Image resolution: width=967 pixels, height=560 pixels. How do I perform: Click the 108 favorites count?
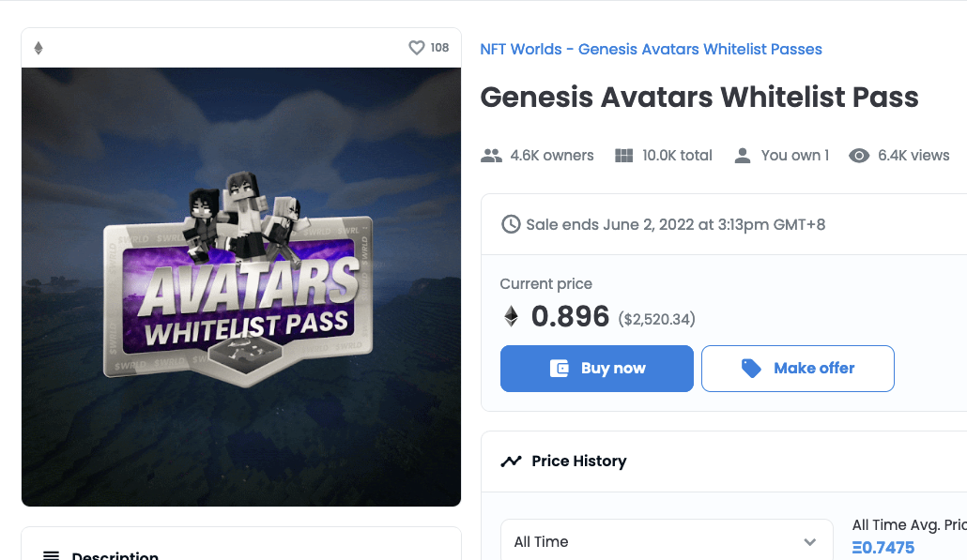(439, 48)
